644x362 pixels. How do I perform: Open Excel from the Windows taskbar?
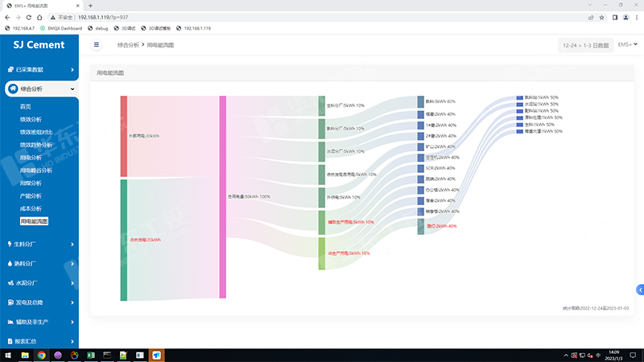click(x=91, y=355)
